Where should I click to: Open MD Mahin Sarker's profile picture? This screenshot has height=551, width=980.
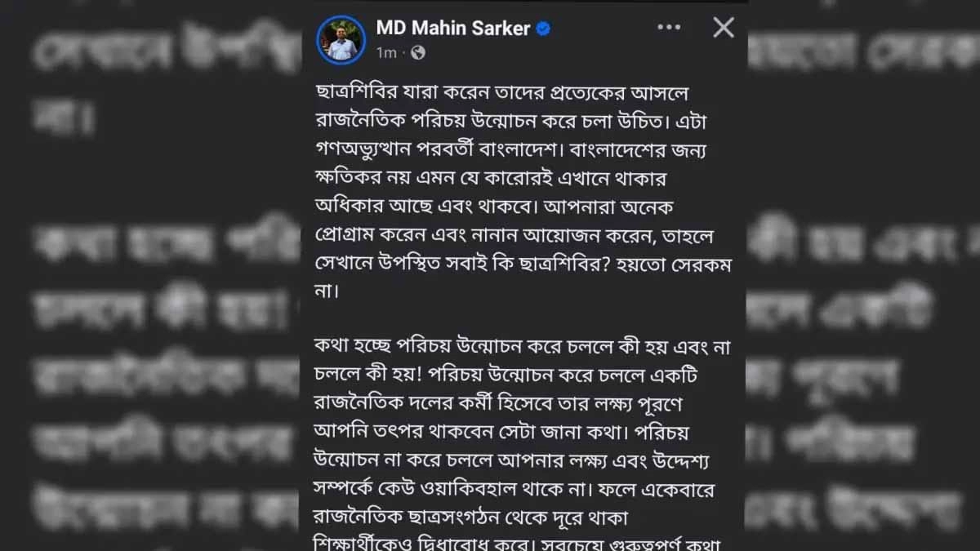click(341, 40)
